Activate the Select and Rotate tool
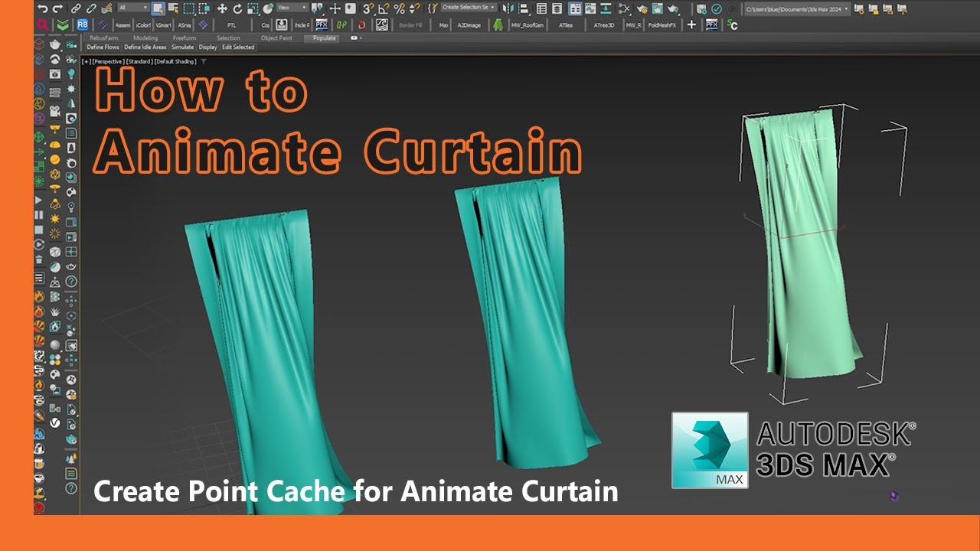980x551 pixels. [237, 8]
